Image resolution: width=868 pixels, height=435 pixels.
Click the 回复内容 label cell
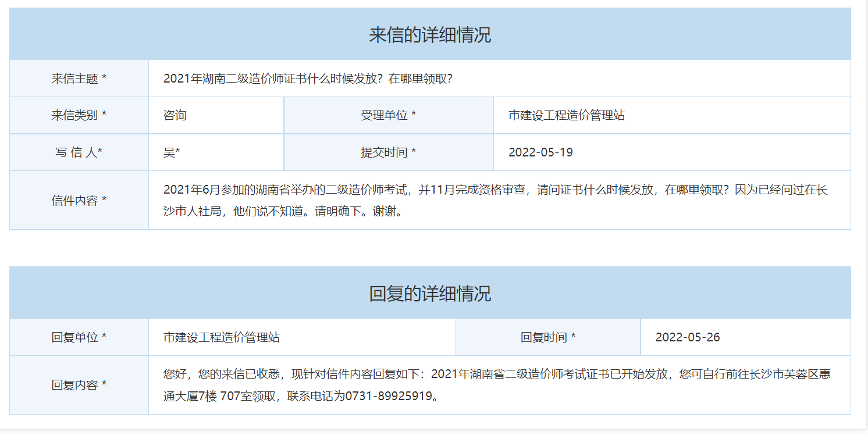pos(79,385)
